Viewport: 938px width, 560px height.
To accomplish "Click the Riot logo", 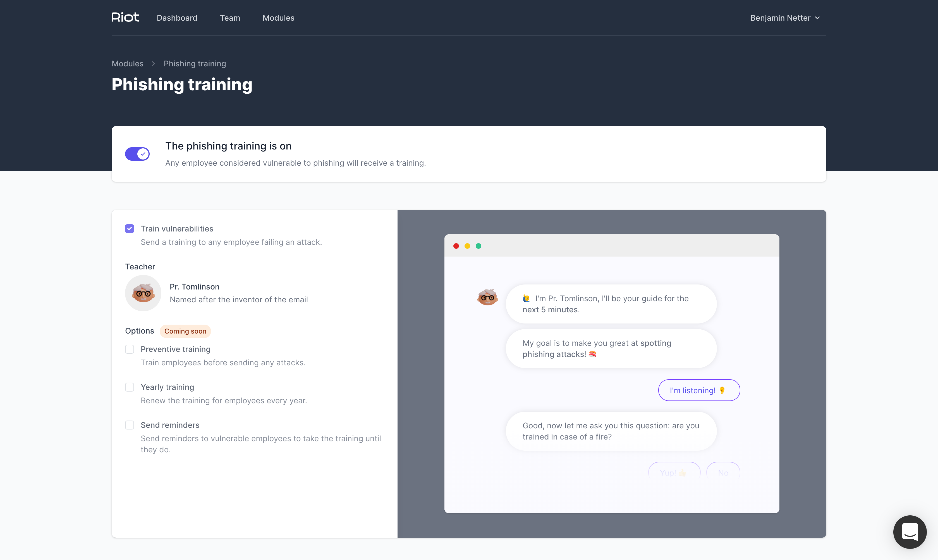I will (125, 17).
